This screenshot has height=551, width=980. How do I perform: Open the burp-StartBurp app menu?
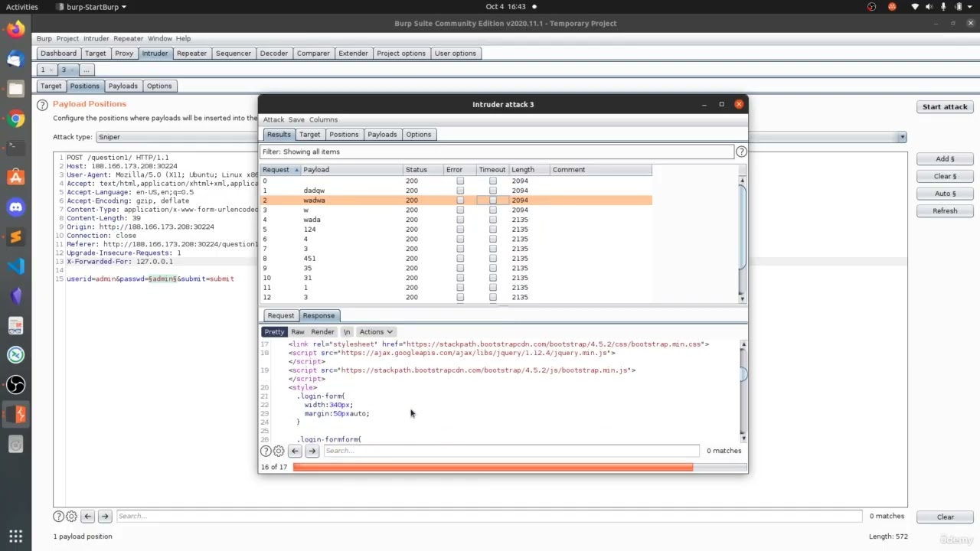tap(92, 7)
